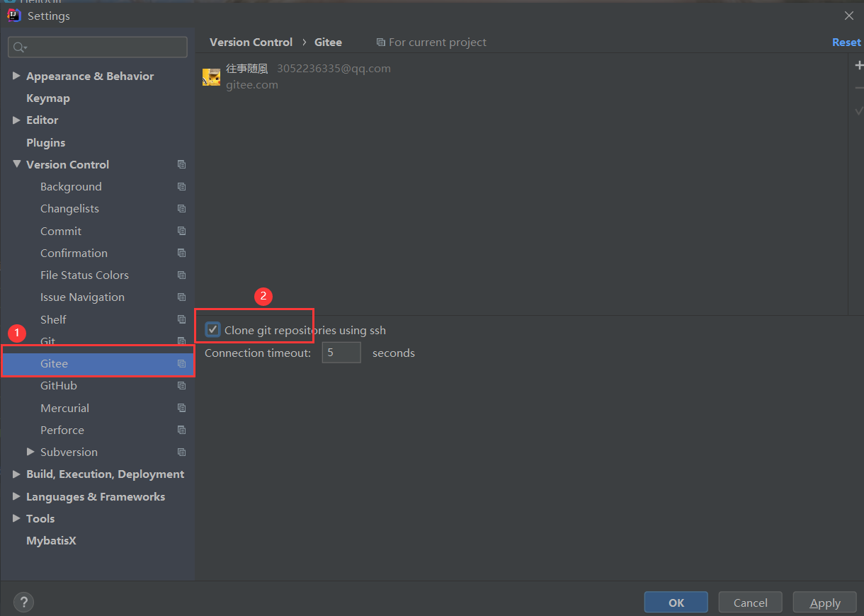Expand the Editor section arrow

16,120
